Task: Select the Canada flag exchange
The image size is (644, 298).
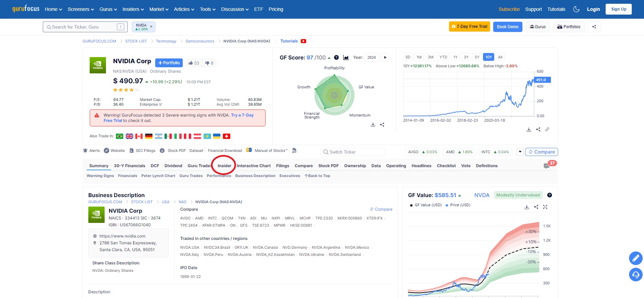Action: 139,136
